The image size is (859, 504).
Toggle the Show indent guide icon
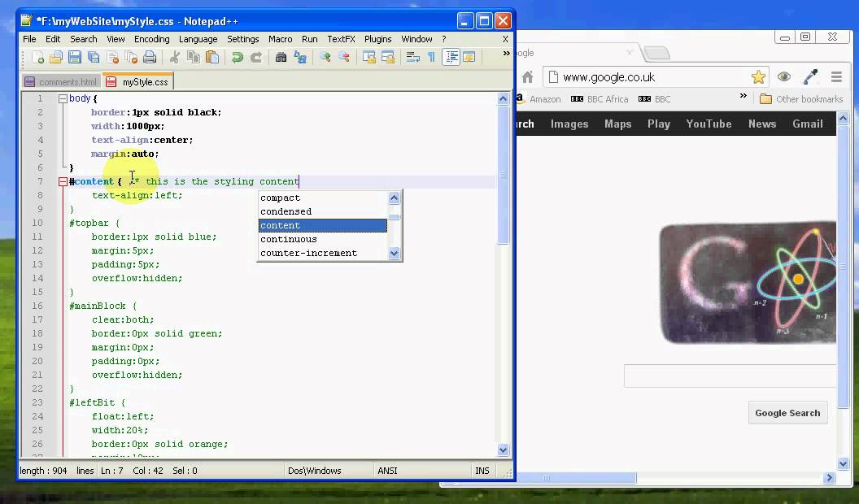451,58
